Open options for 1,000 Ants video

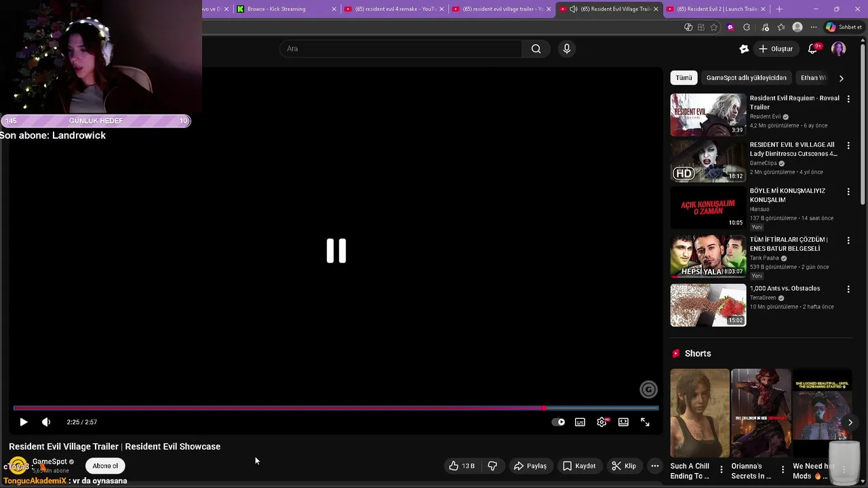(848, 289)
